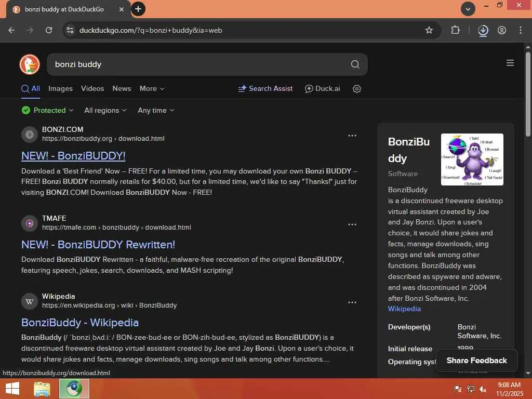This screenshot has height=399, width=532.
Task: Open NEW! - BonziBUDDY Rewritten! result link
Action: tap(98, 245)
